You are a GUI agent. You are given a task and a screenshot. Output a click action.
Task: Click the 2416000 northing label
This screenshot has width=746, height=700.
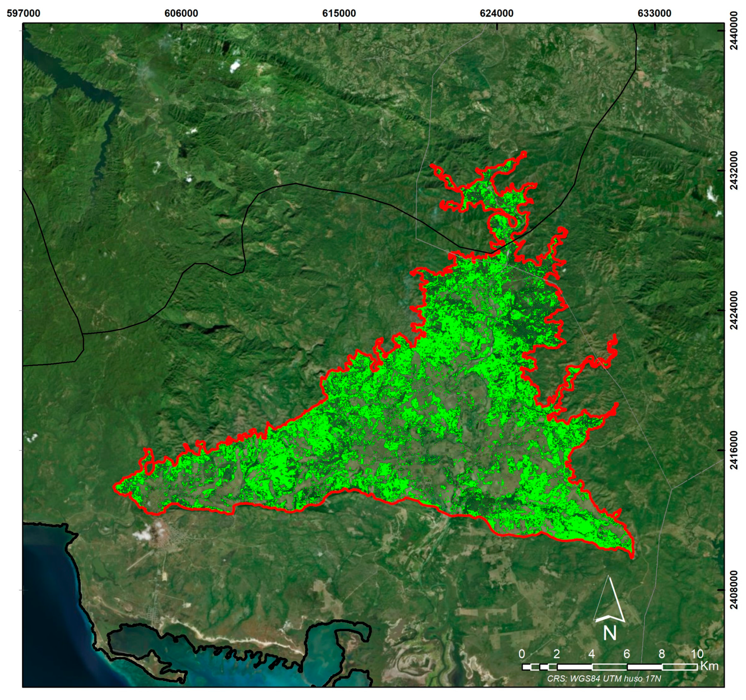[x=734, y=450]
